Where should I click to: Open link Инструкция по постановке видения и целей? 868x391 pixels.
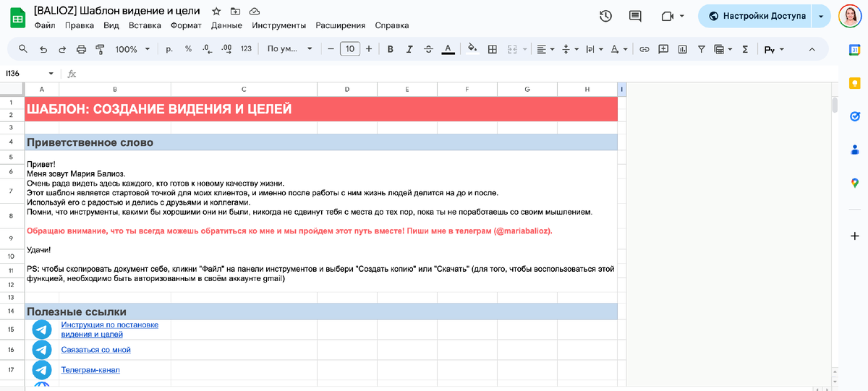pyautogui.click(x=109, y=330)
